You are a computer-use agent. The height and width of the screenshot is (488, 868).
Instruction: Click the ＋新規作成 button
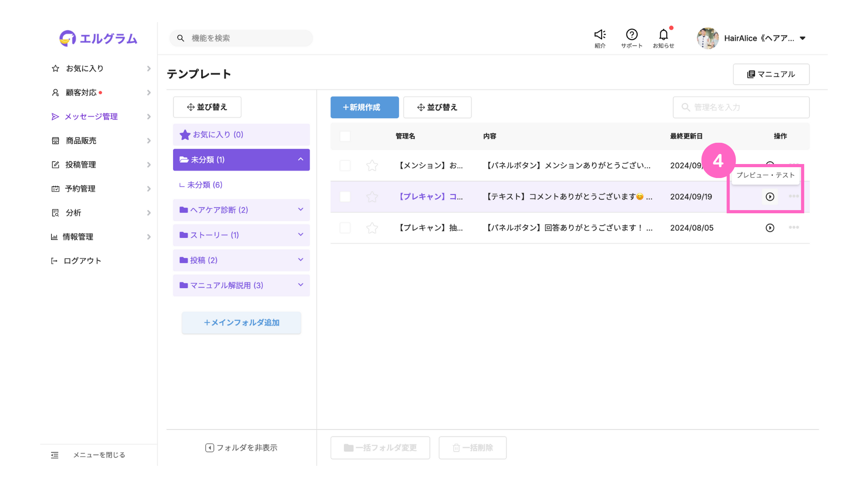click(x=364, y=107)
